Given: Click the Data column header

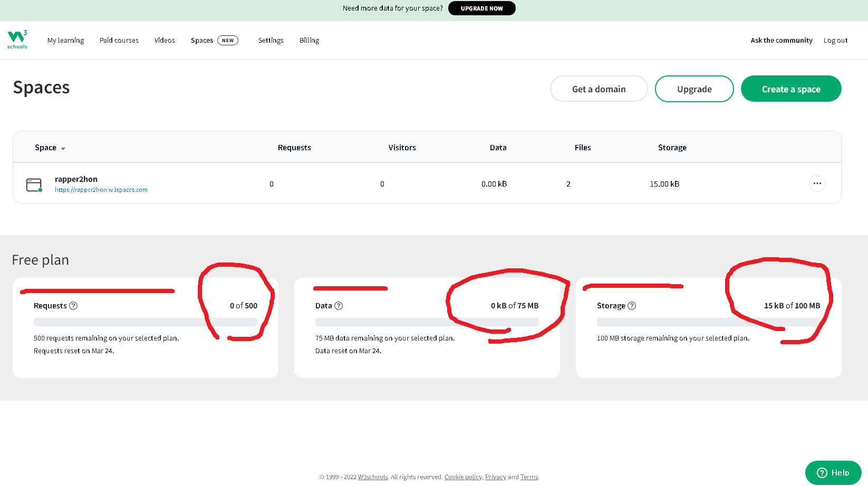Looking at the screenshot, I should tap(498, 148).
